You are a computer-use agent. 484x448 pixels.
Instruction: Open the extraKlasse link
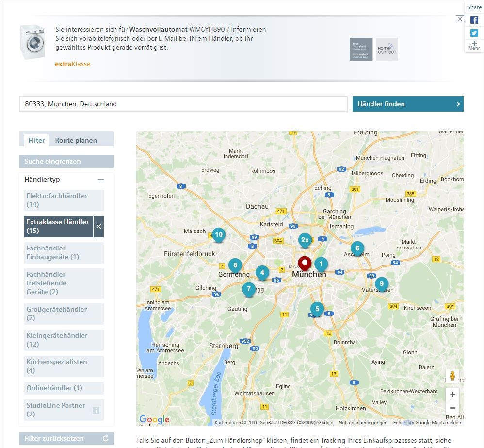click(73, 64)
